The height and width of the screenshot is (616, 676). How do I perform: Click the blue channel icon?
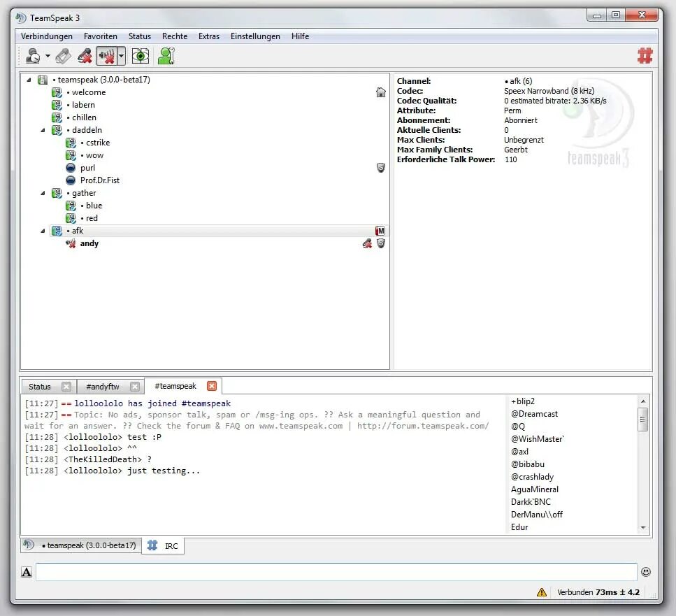71,206
